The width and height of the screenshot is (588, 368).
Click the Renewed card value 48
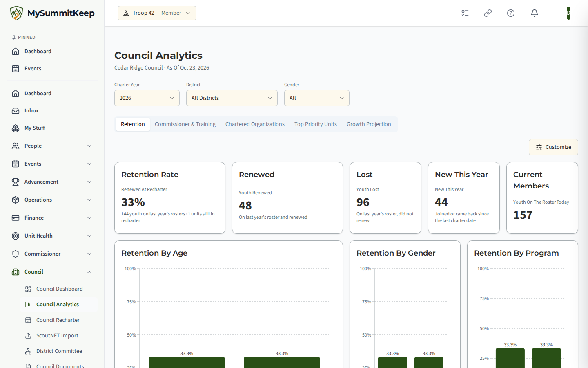(245, 206)
